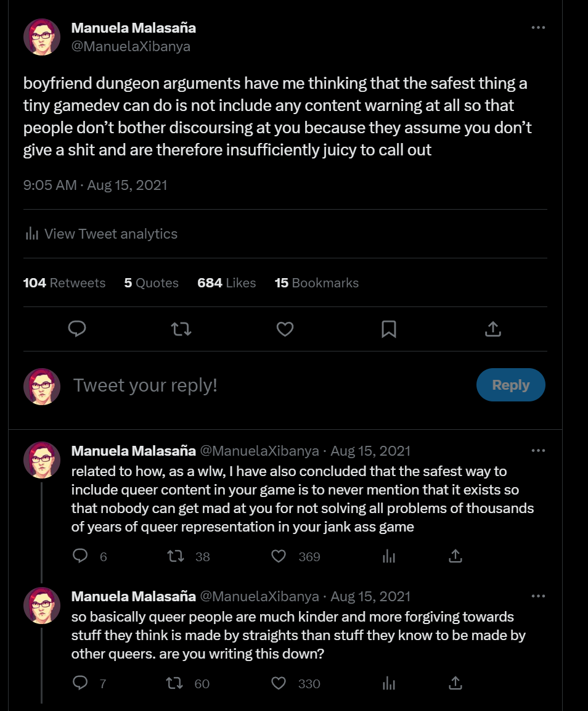Like the reply with 369 likes
Viewport: 588px width, 711px height.
click(x=279, y=556)
